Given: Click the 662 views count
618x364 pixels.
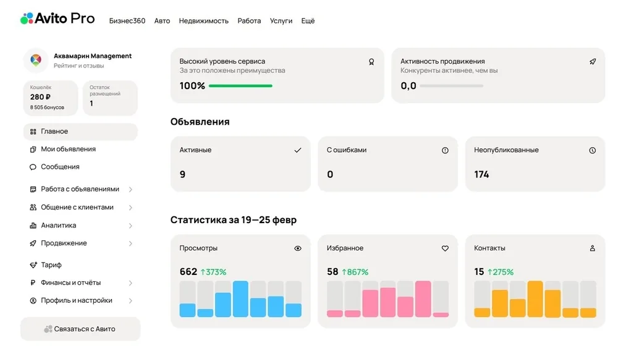Looking at the screenshot, I should [188, 272].
